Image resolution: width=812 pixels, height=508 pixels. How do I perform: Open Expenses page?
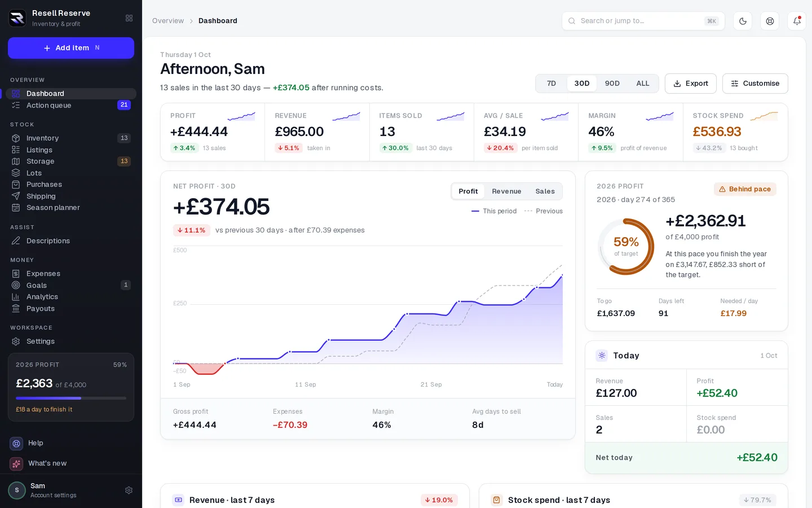71,274
